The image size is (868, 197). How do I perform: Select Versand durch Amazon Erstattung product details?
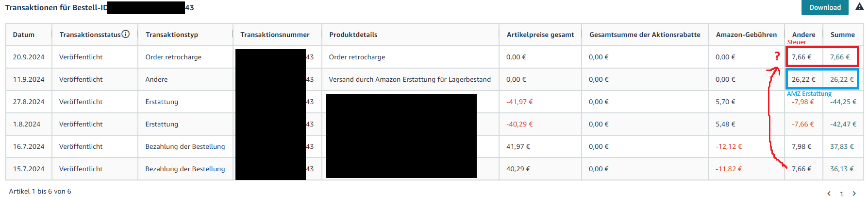click(x=410, y=79)
